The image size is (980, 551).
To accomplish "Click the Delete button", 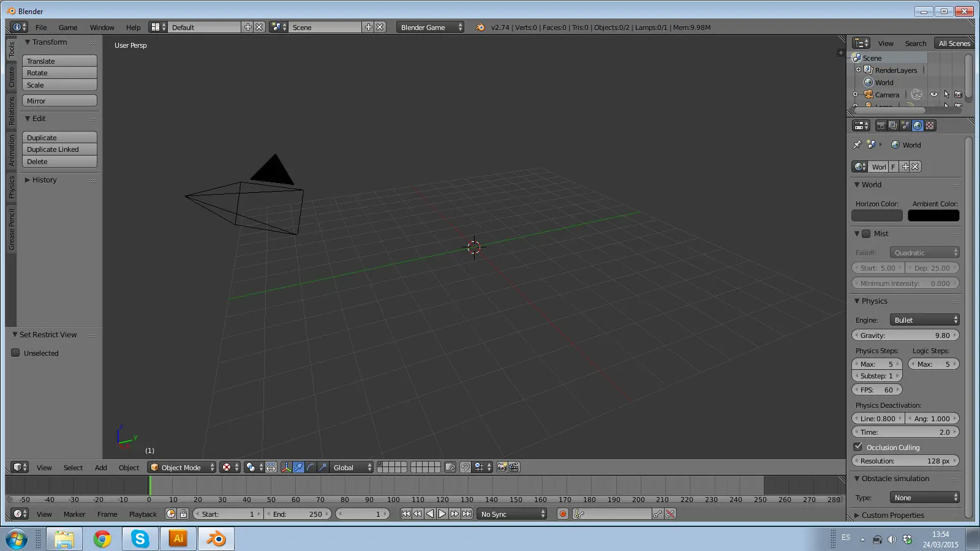I will [59, 162].
